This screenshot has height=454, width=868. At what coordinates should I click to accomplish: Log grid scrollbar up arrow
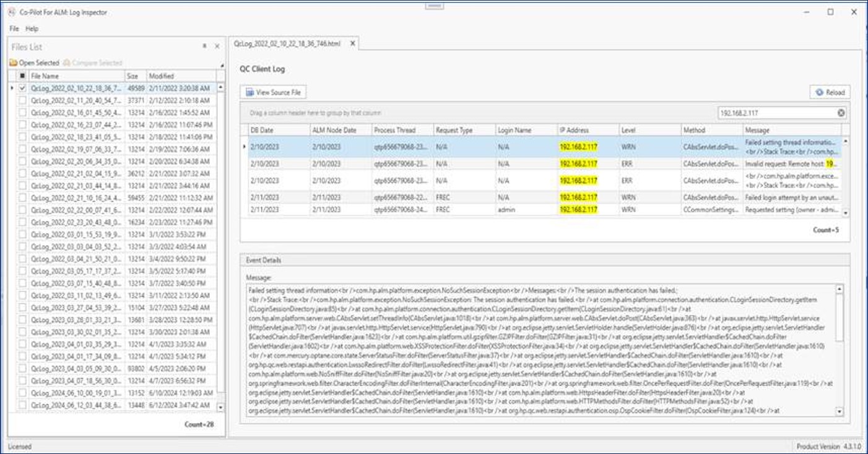[x=845, y=141]
